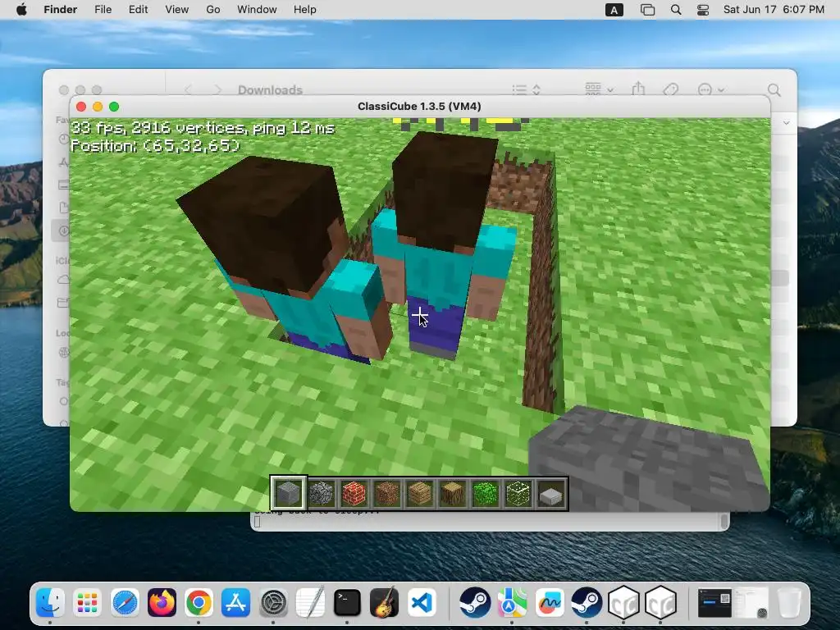Screen dimensions: 840x630
Task: Open the Spotlight search icon in menu bar
Action: (x=676, y=10)
